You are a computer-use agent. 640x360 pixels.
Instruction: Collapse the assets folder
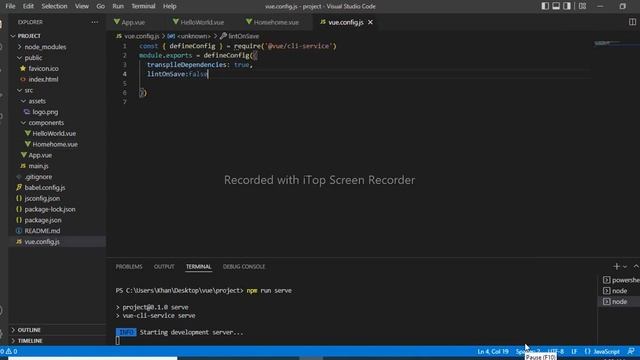[37, 101]
